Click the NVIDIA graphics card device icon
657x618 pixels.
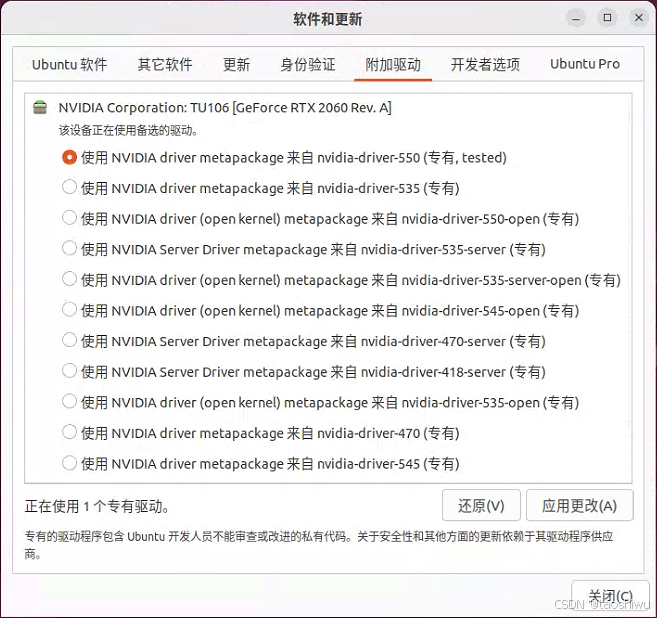pyautogui.click(x=40, y=108)
